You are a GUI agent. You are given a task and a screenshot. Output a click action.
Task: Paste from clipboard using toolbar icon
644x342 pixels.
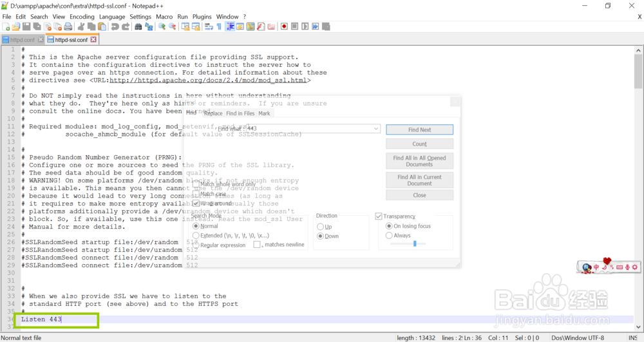(x=102, y=26)
